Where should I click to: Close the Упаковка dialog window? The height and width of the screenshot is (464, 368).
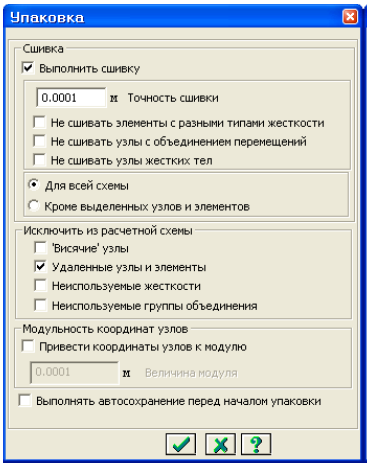click(350, 16)
